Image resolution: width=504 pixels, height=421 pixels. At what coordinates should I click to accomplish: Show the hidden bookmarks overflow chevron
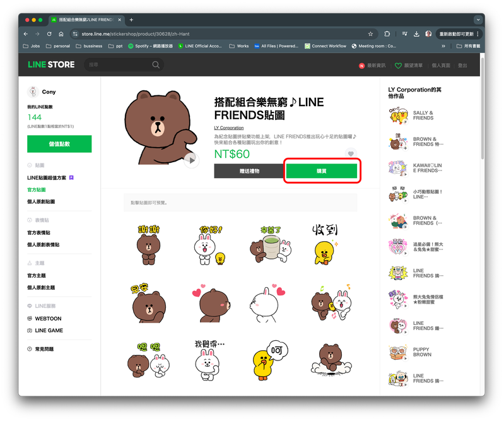tap(443, 46)
